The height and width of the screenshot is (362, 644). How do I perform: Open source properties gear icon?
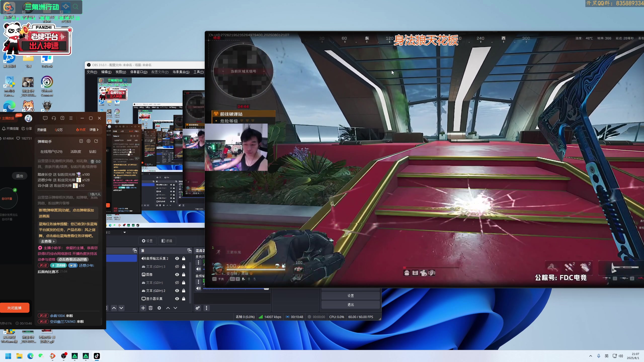point(159,308)
